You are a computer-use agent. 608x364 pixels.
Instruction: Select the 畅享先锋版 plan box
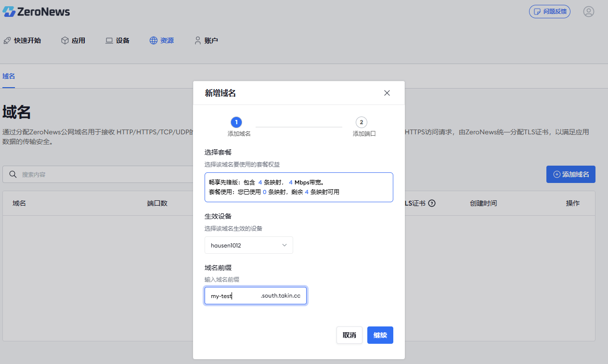[298, 187]
